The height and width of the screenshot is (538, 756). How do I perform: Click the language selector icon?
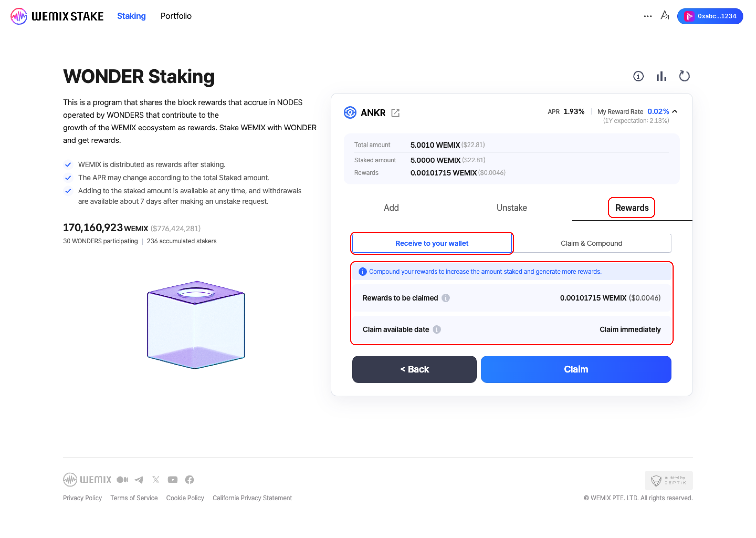pyautogui.click(x=665, y=15)
